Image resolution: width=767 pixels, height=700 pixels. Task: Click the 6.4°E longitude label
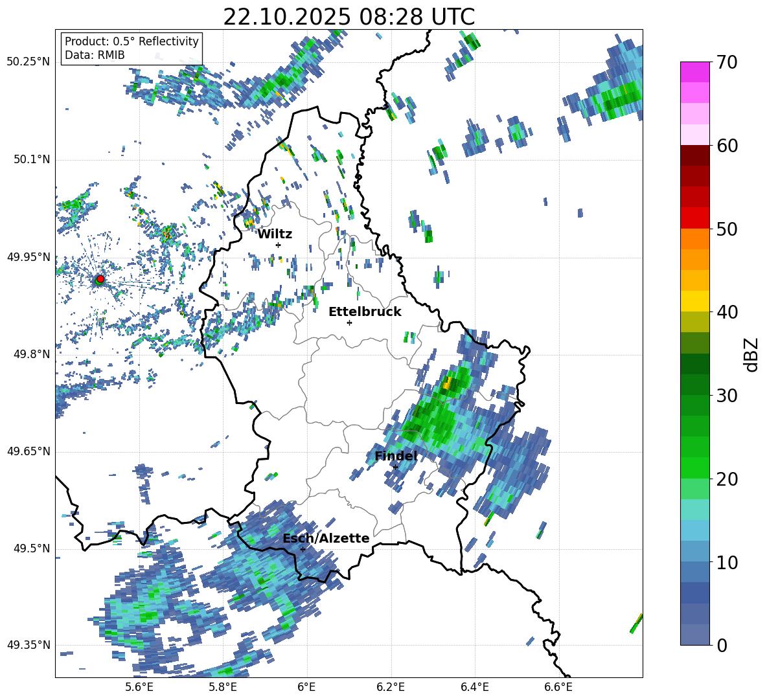474,687
